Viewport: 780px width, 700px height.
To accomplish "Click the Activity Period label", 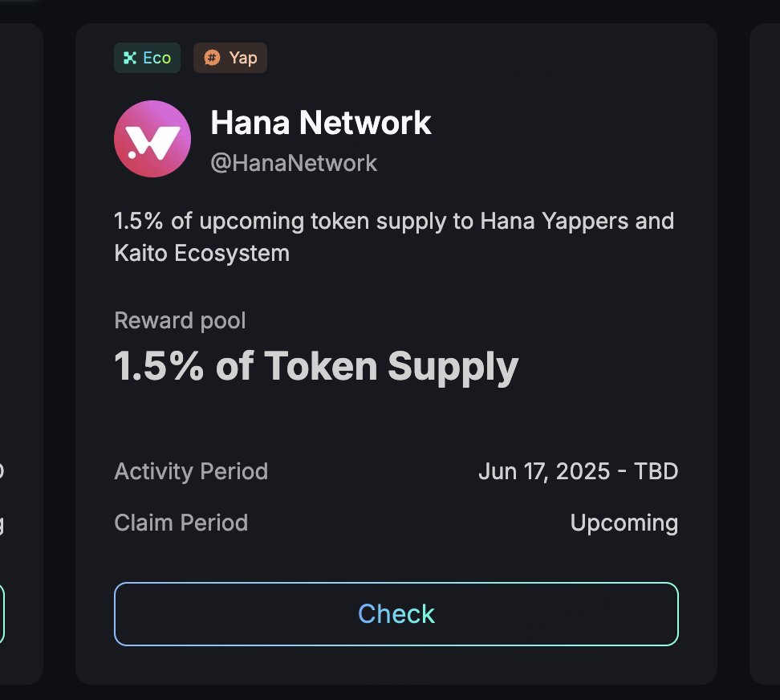I will (191, 471).
